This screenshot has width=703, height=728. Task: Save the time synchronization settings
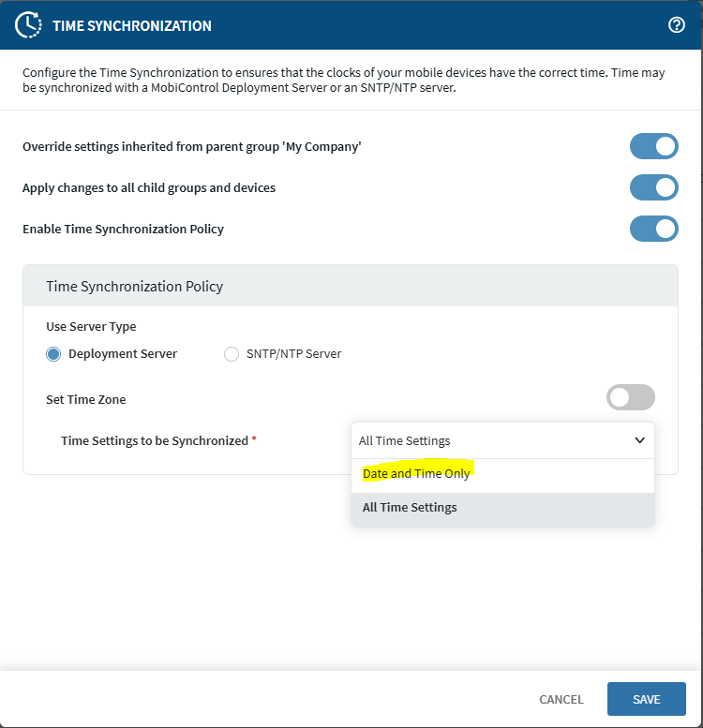click(x=646, y=699)
